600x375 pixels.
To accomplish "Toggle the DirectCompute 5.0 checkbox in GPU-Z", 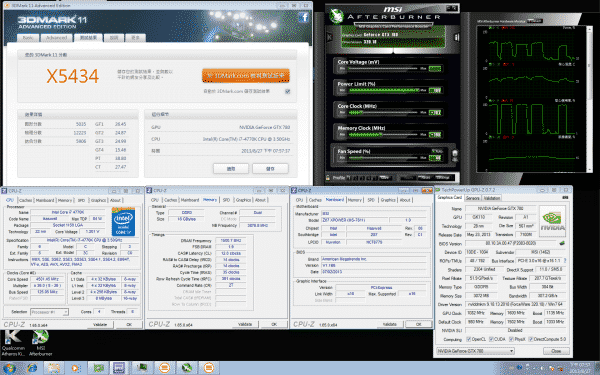I will pos(531,339).
